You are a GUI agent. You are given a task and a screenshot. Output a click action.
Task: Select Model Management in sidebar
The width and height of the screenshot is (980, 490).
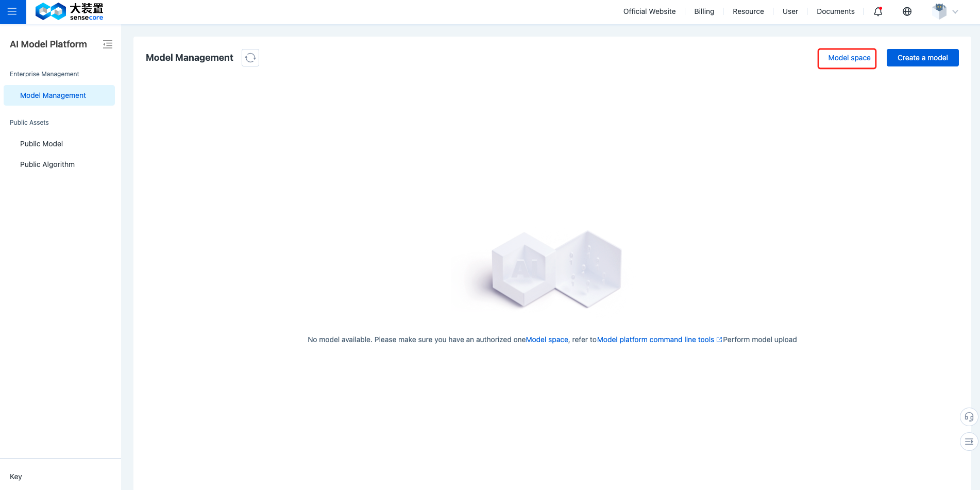click(59, 95)
